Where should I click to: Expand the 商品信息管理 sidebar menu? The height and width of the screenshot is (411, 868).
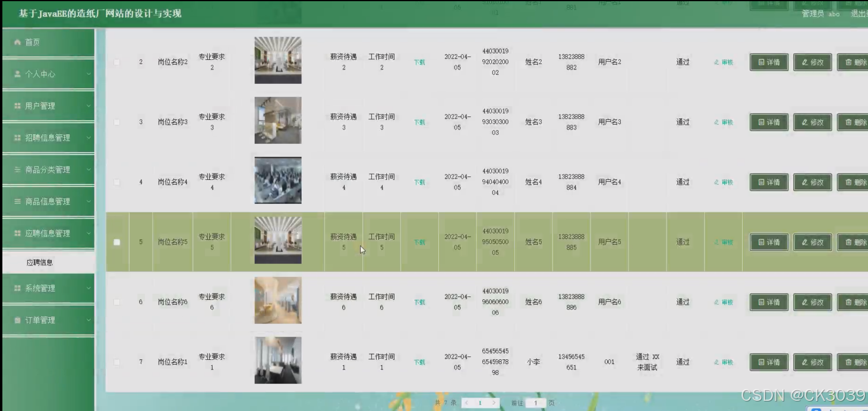click(x=48, y=201)
